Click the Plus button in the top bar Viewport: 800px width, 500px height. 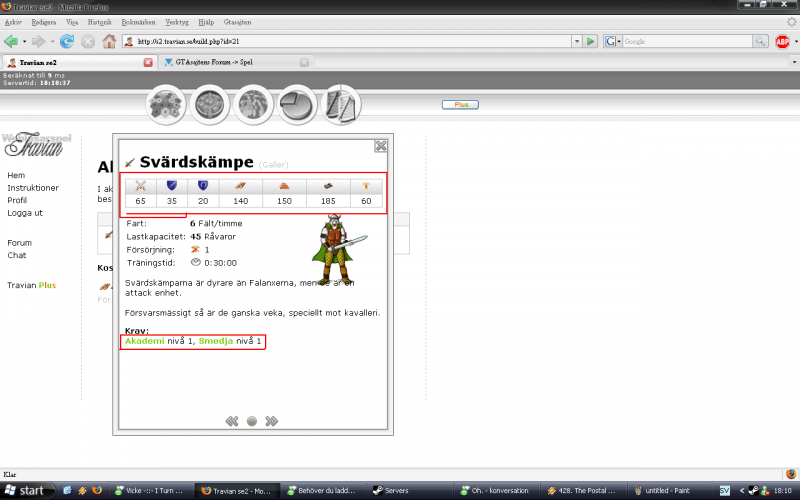[x=460, y=105]
